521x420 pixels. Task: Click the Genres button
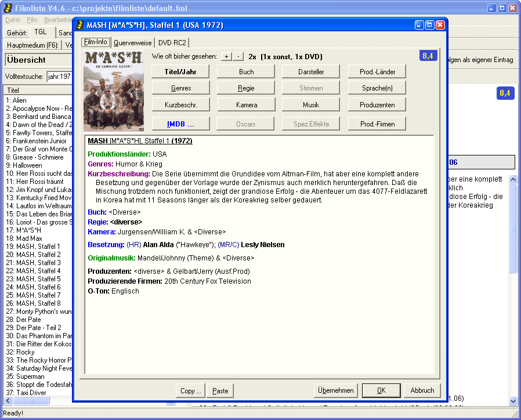pos(181,88)
